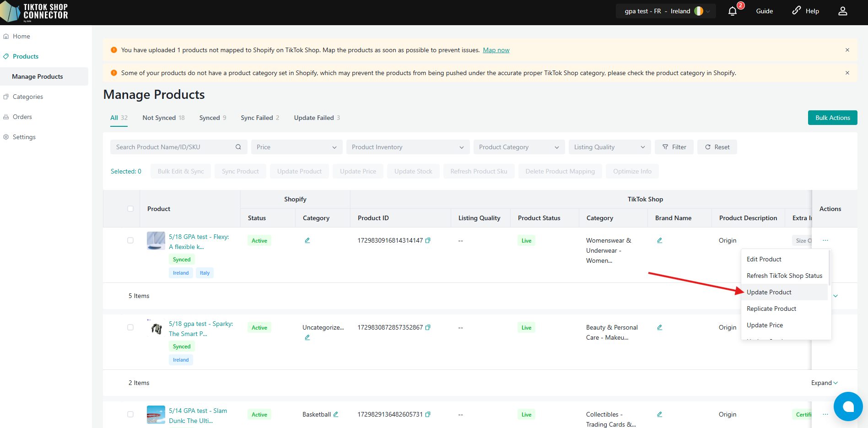Open the Price filter dropdown
This screenshot has width=868, height=428.
pyautogui.click(x=297, y=147)
